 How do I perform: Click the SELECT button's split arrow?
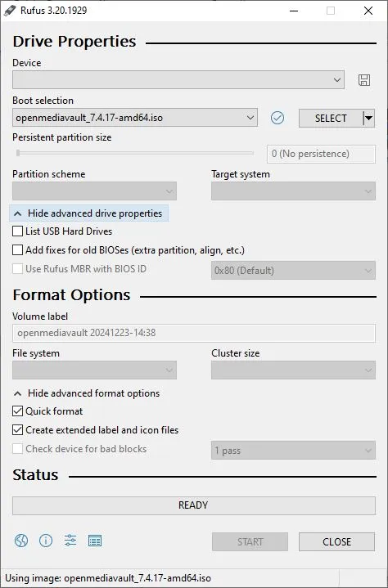[x=369, y=118]
